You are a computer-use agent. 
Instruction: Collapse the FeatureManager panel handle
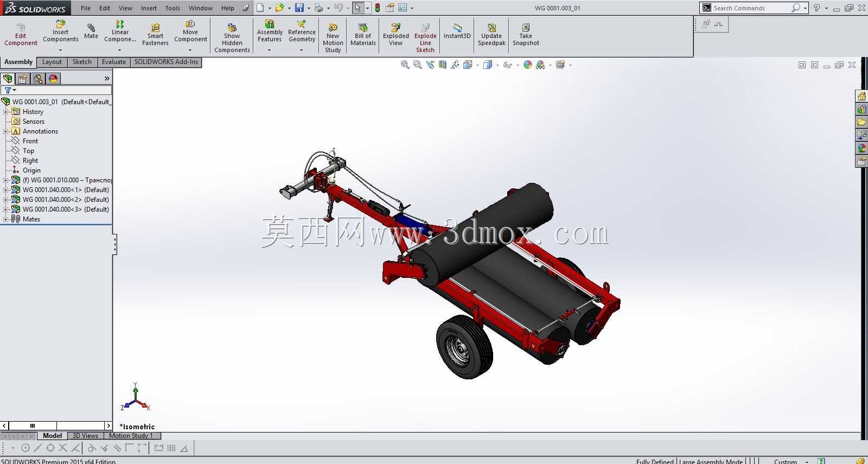click(x=114, y=244)
